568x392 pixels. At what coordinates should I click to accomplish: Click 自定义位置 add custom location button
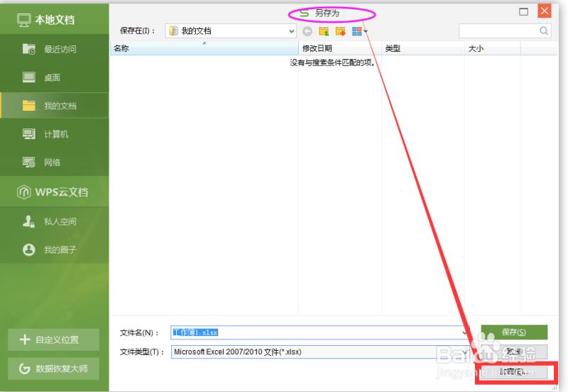pyautogui.click(x=53, y=339)
